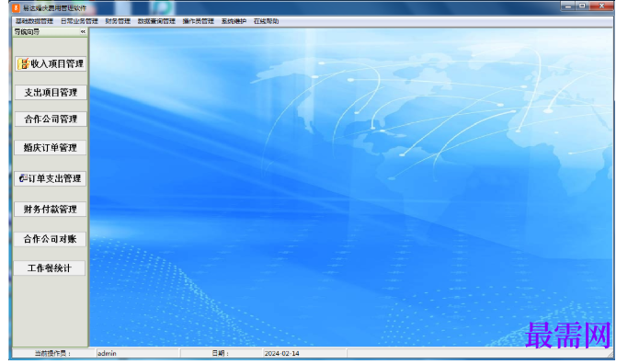
Task: Open 工作餐统计 from the navigation panel
Action: pyautogui.click(x=50, y=267)
